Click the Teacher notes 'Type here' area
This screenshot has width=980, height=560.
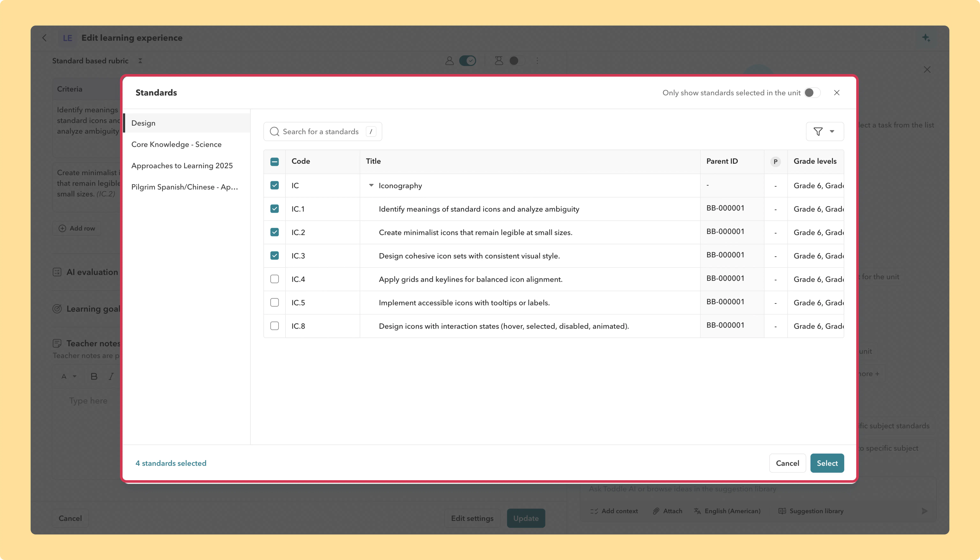(88, 401)
